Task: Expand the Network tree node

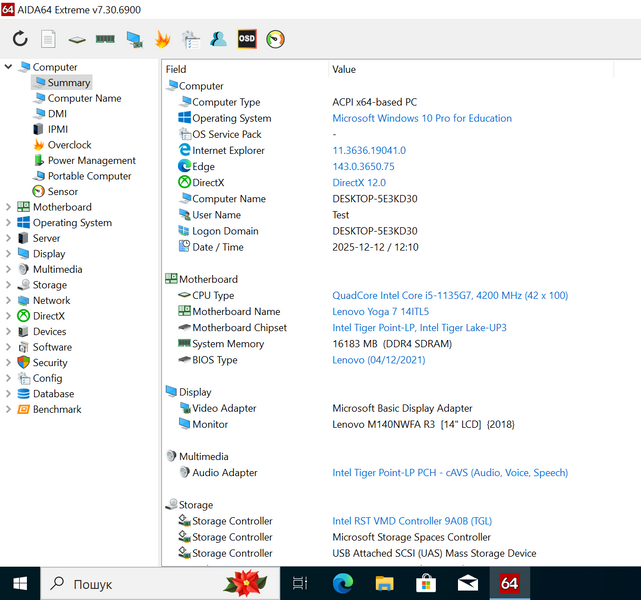Action: click(8, 300)
